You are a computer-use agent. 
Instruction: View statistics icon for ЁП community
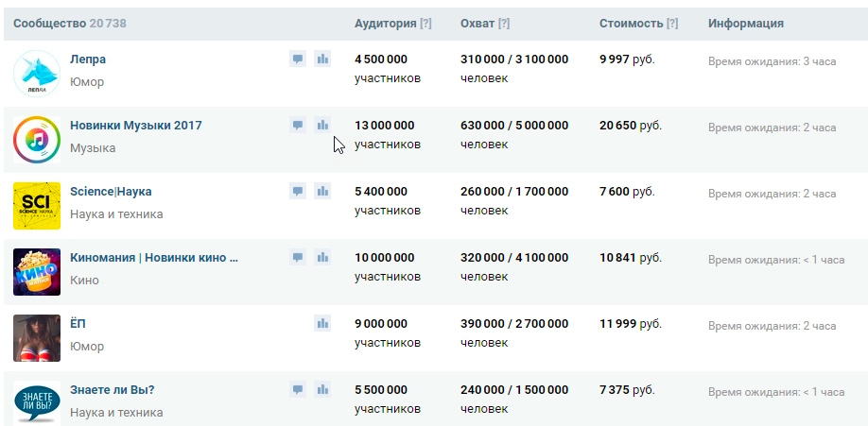pyautogui.click(x=322, y=324)
